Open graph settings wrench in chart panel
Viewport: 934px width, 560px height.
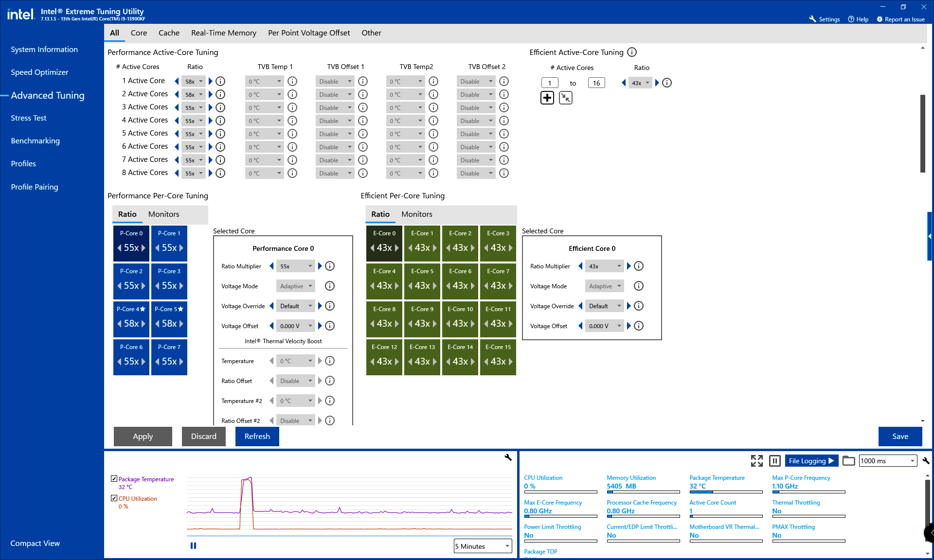pos(508,457)
